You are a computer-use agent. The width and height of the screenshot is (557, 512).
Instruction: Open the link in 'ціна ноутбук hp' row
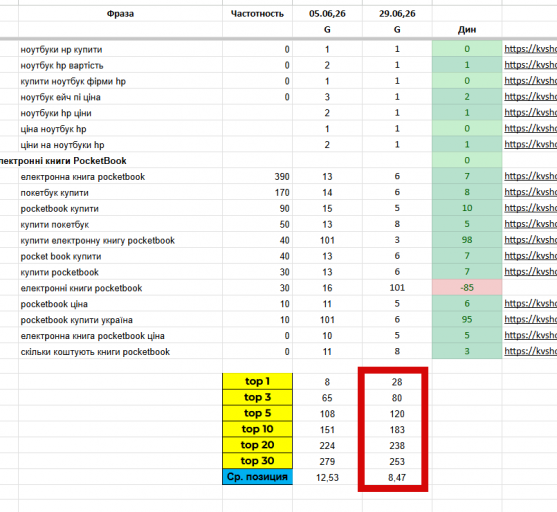530,129
